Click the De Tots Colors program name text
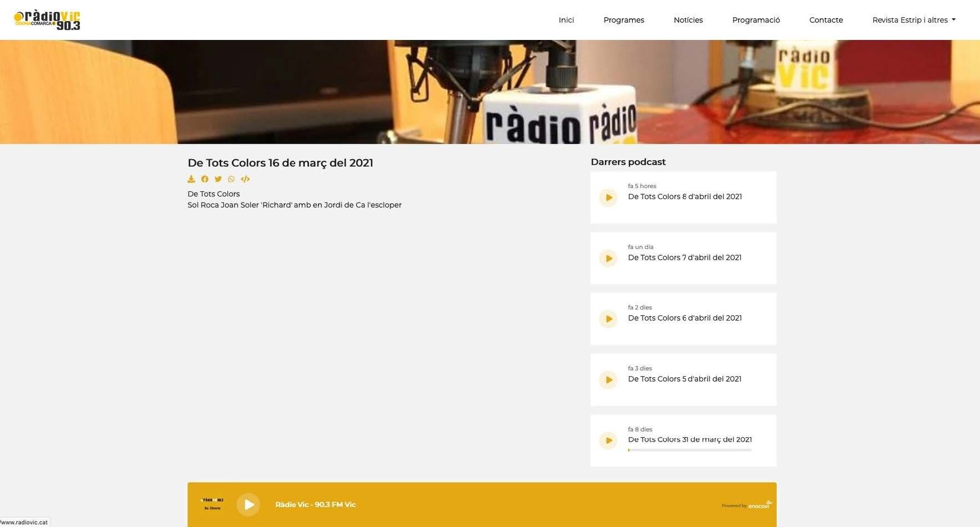The image size is (980, 527). (214, 194)
